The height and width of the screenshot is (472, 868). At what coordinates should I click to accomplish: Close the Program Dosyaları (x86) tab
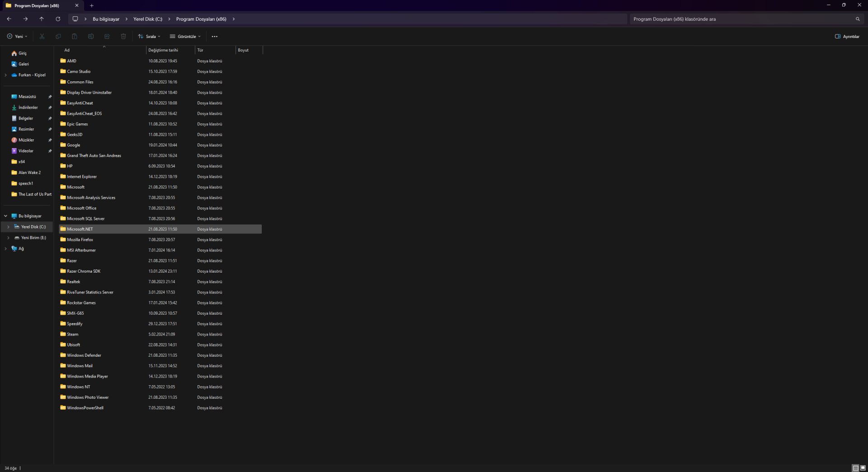tap(77, 5)
